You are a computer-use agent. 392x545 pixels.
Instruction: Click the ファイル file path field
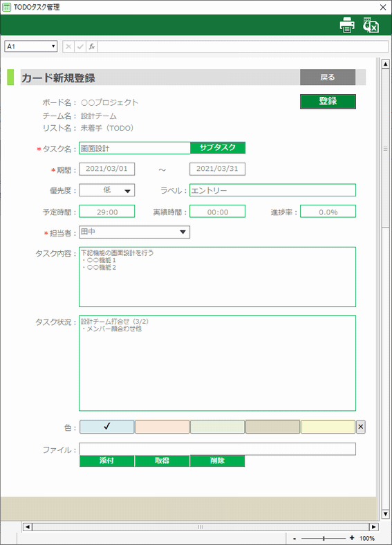218,449
